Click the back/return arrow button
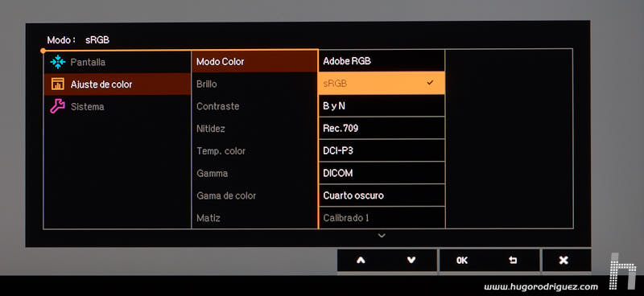The width and height of the screenshot is (644, 296). 513,261
